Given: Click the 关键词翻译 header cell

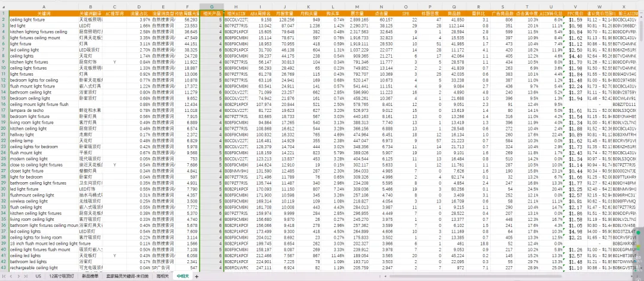Looking at the screenshot, I should (91, 13).
